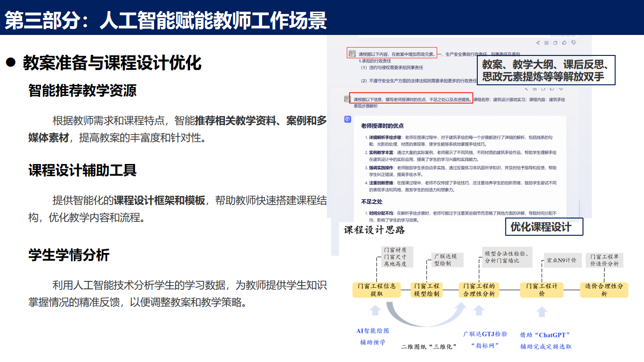This screenshot has width=644, height=362.
Task: Click the image icon beside the share icon
Action: pyautogui.click(x=547, y=43)
